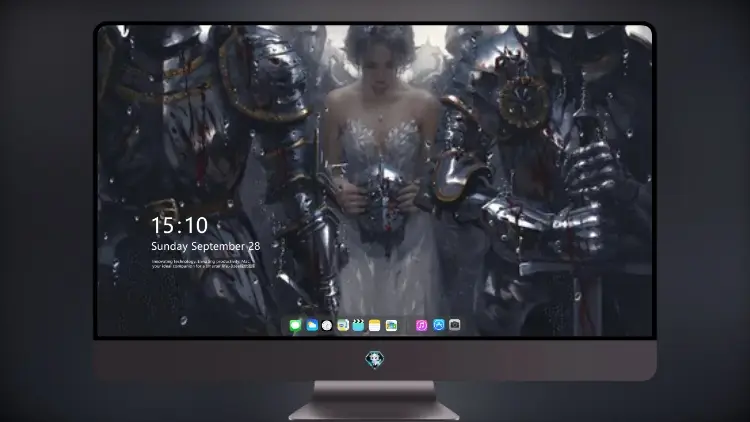
Task: Open the photo gallery dock icon
Action: (391, 325)
